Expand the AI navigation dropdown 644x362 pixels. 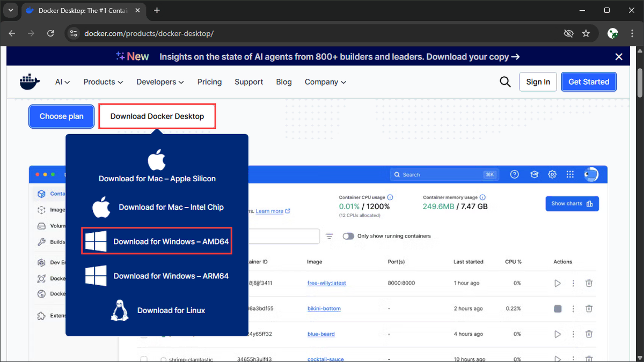(x=62, y=82)
